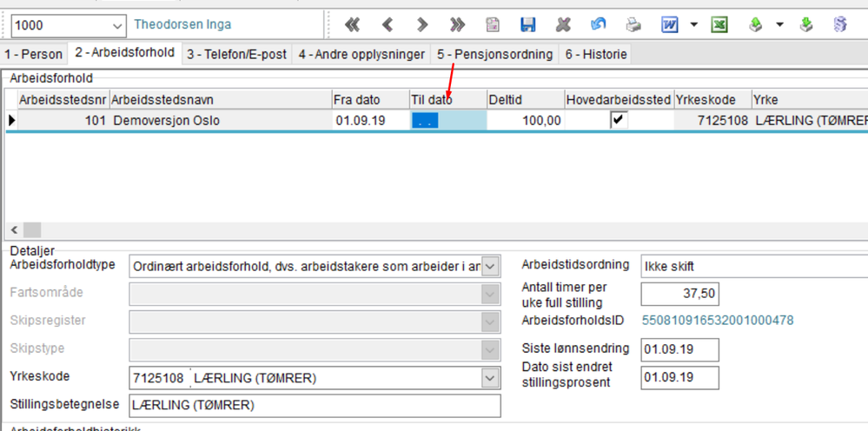Viewport: 868px width, 431px height.
Task: Click Deltid column header
Action: pyautogui.click(x=526, y=100)
